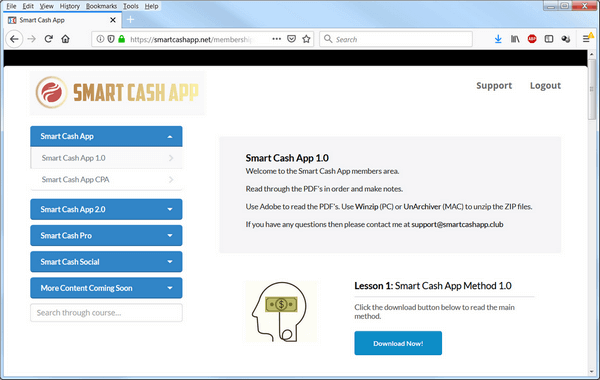Image resolution: width=600 pixels, height=380 pixels.
Task: Reload the current page
Action: [49, 39]
